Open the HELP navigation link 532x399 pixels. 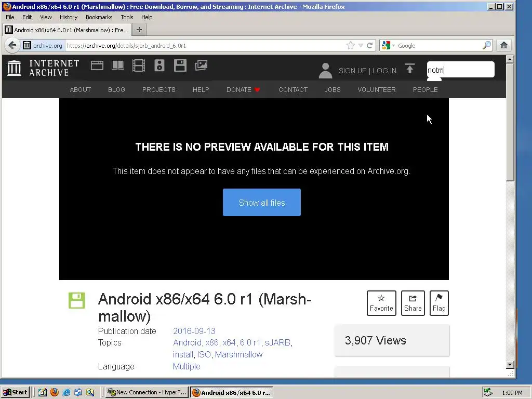click(201, 89)
